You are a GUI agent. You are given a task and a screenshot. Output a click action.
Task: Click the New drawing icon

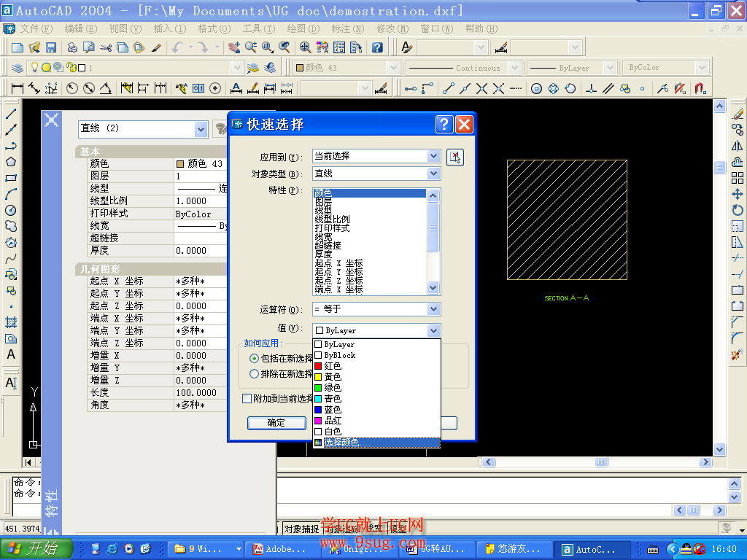[x=18, y=47]
